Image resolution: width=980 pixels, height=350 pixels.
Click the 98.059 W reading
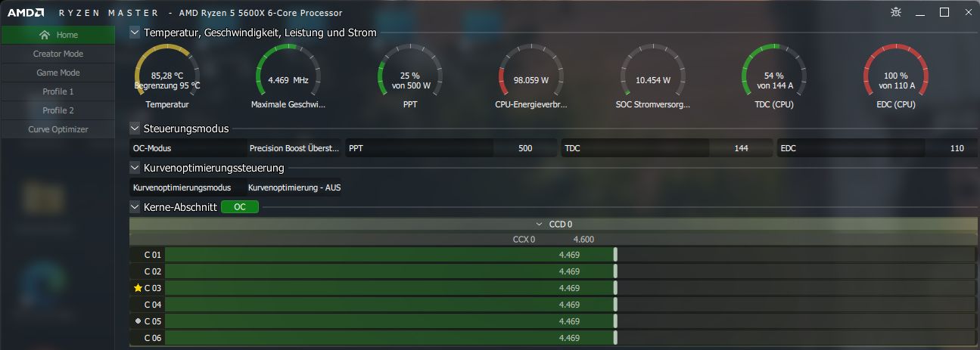click(531, 79)
